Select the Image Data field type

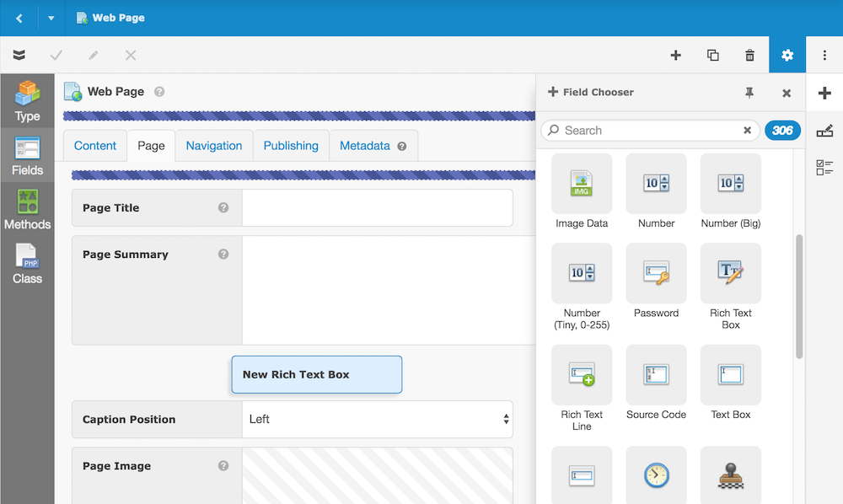[x=582, y=184]
